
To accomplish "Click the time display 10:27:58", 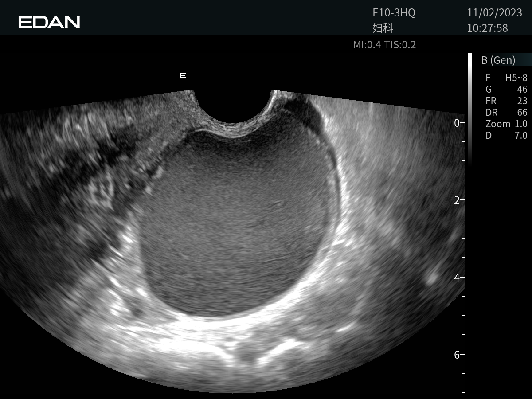I will (487, 28).
